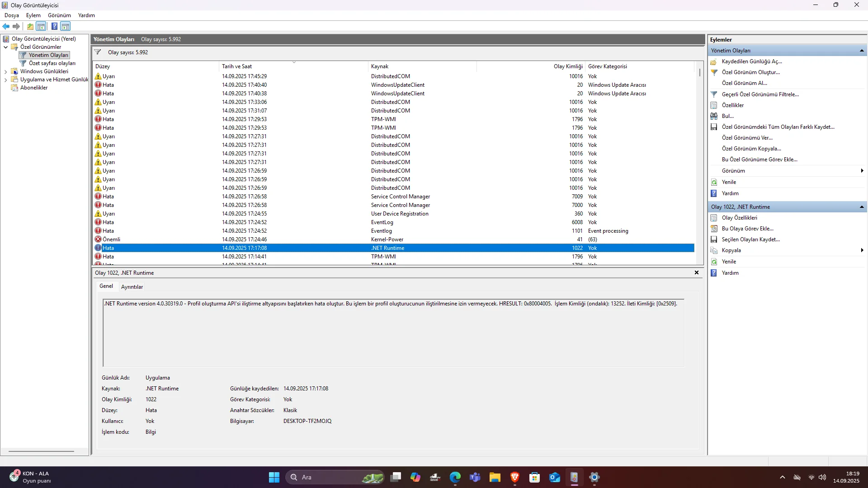Click Geçerli Özel Görünümü Filtrele link
Screen dimensions: 868x488
point(760,94)
